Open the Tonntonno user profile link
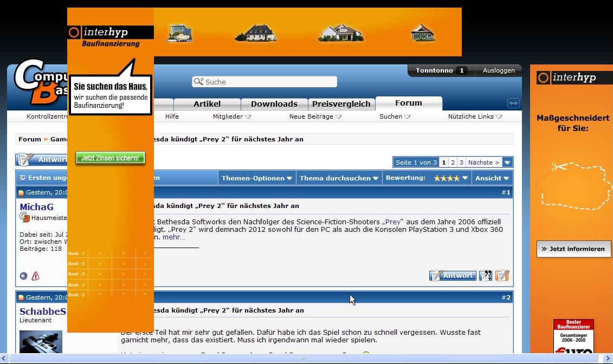Viewport: 613px width, 364px height. coord(434,70)
